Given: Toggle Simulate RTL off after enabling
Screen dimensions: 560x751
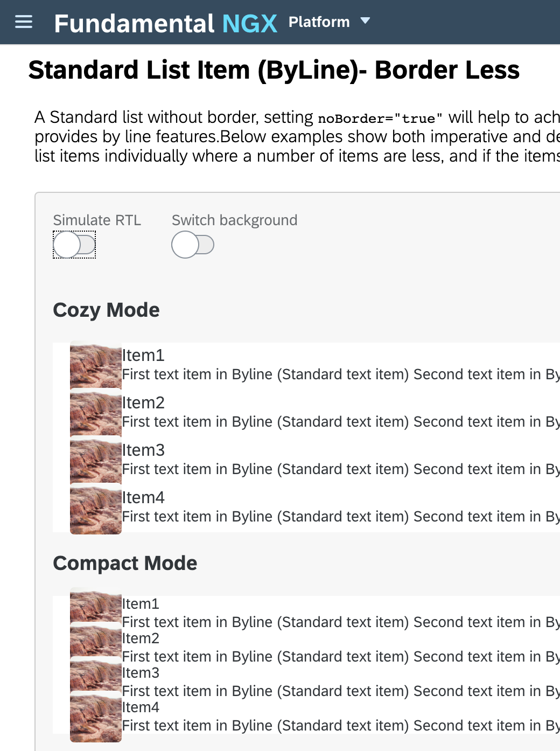Looking at the screenshot, I should pyautogui.click(x=74, y=245).
